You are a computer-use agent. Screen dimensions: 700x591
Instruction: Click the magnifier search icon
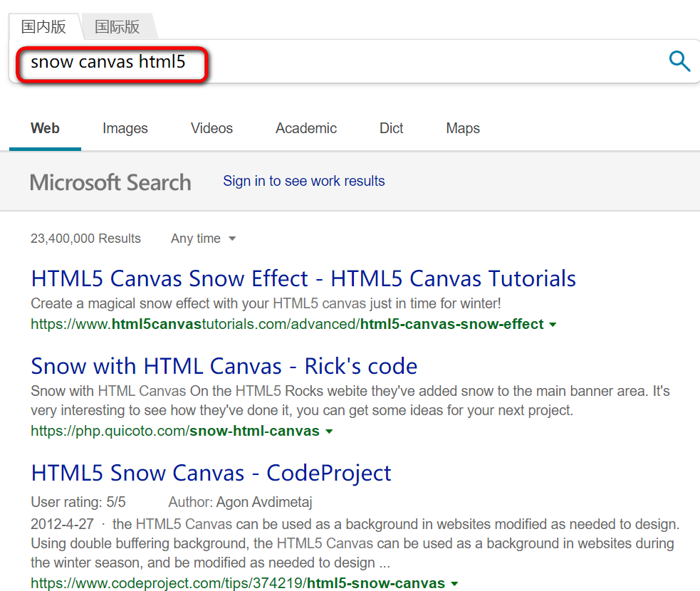[x=679, y=61]
